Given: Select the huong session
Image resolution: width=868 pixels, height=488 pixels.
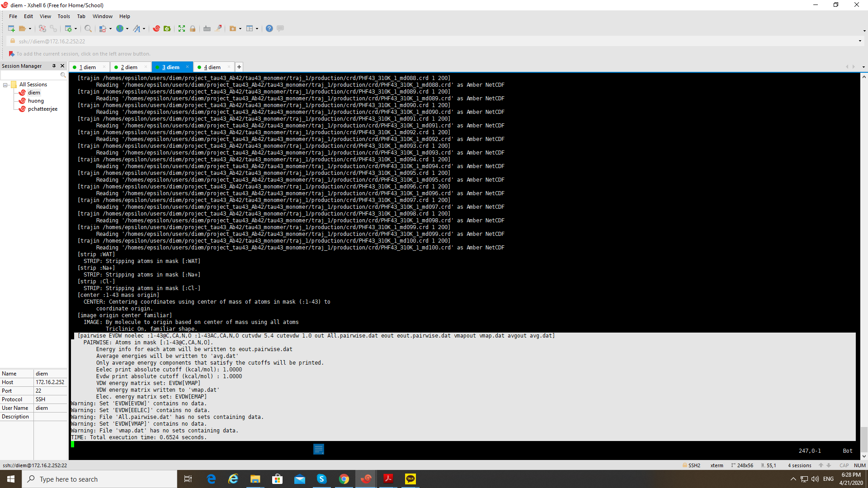Looking at the screenshot, I should click(x=36, y=101).
